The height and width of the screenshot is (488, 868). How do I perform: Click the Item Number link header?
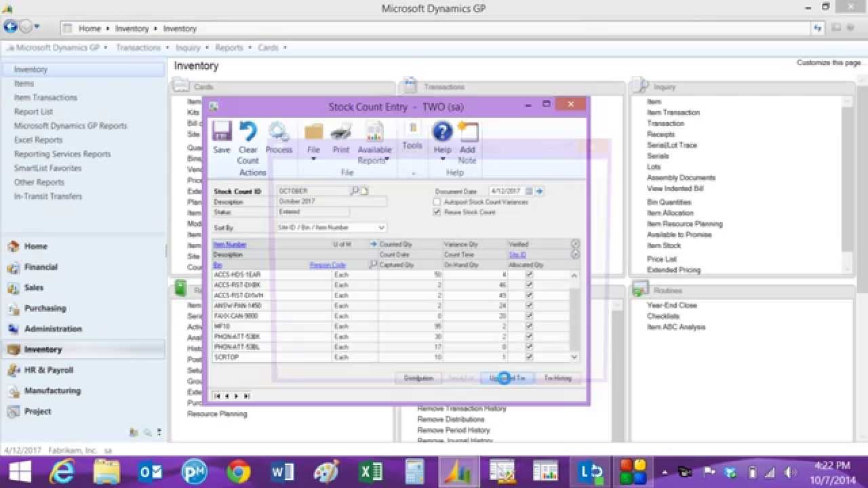click(x=230, y=244)
